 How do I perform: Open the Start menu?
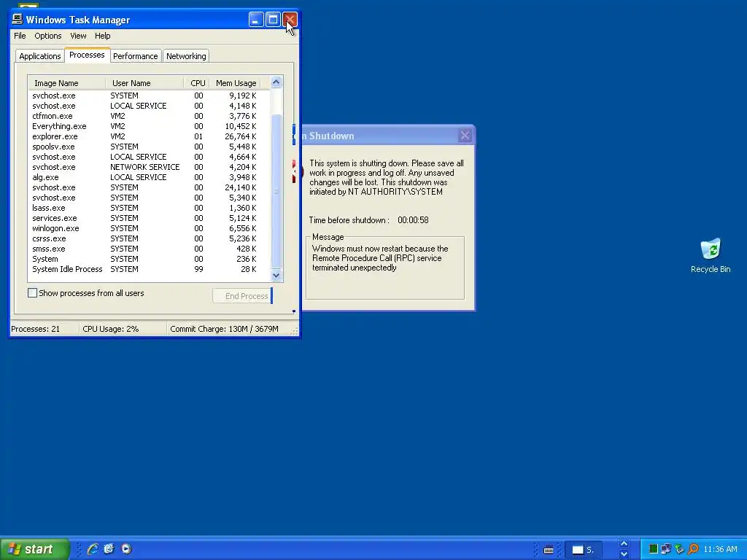[34, 549]
